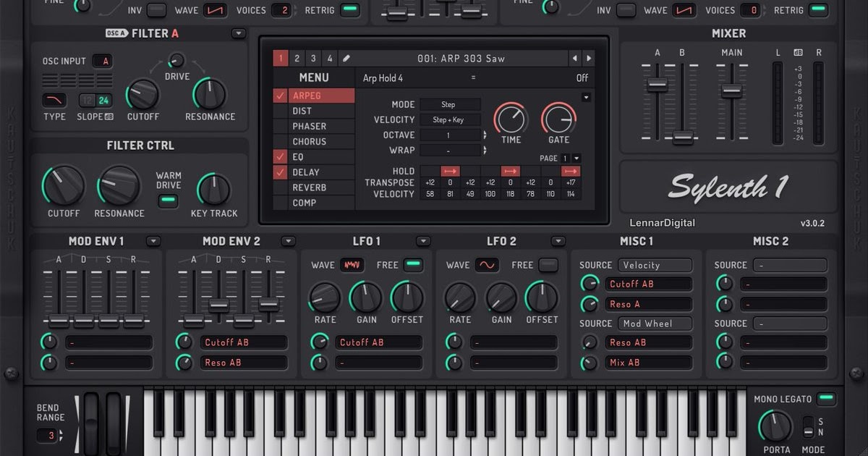The width and height of the screenshot is (868, 456).
Task: Open MISC 1 Velocity source dropdown
Action: (x=655, y=265)
